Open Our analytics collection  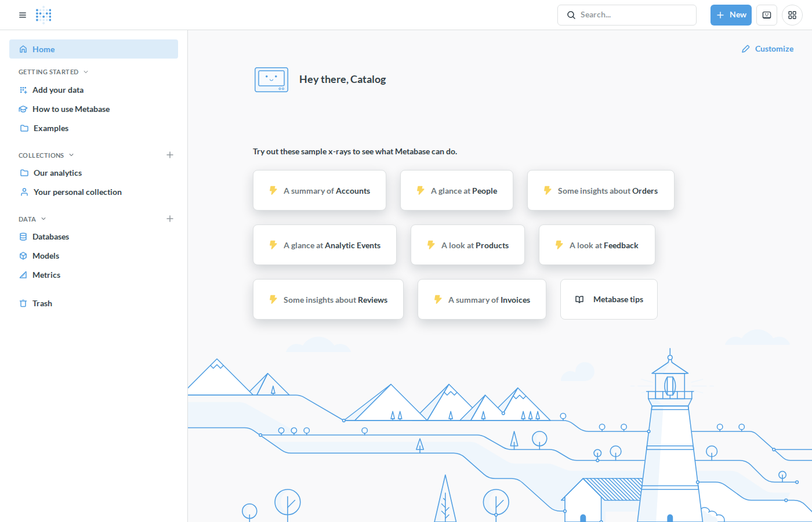(93, 173)
